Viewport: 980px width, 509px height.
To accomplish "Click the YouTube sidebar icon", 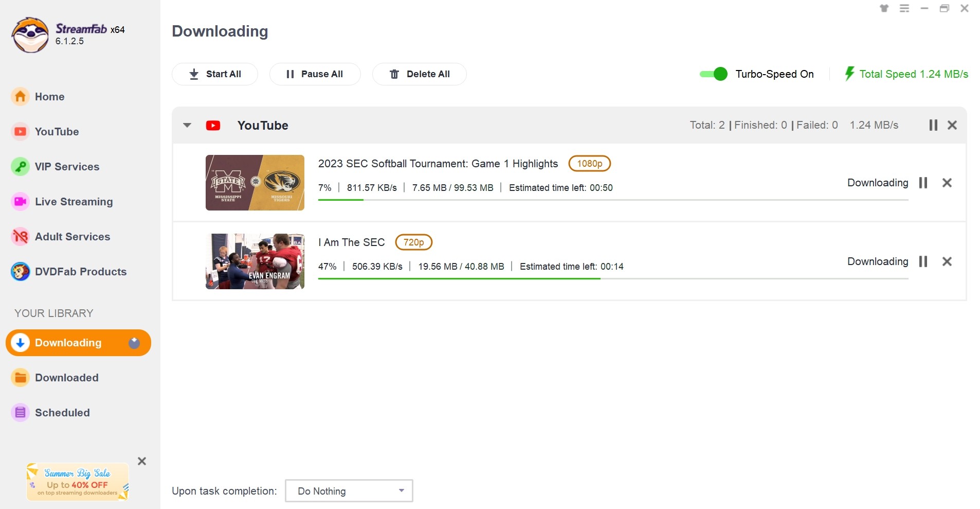I will (x=20, y=132).
